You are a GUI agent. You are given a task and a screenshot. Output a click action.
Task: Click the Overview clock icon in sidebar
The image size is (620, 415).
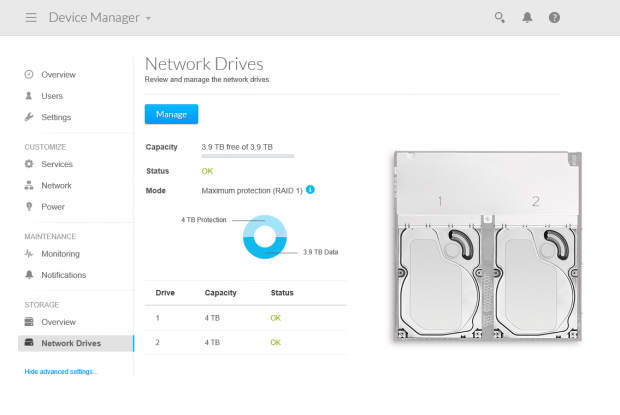click(x=29, y=74)
